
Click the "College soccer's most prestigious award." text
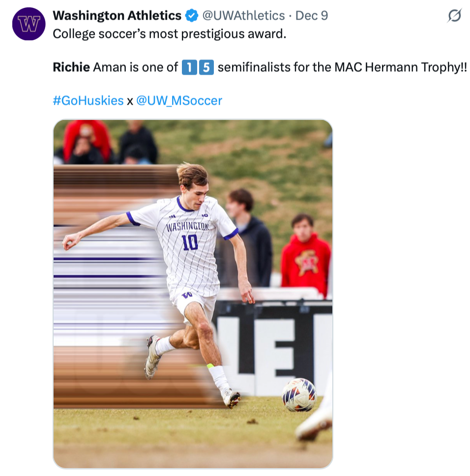click(x=169, y=34)
